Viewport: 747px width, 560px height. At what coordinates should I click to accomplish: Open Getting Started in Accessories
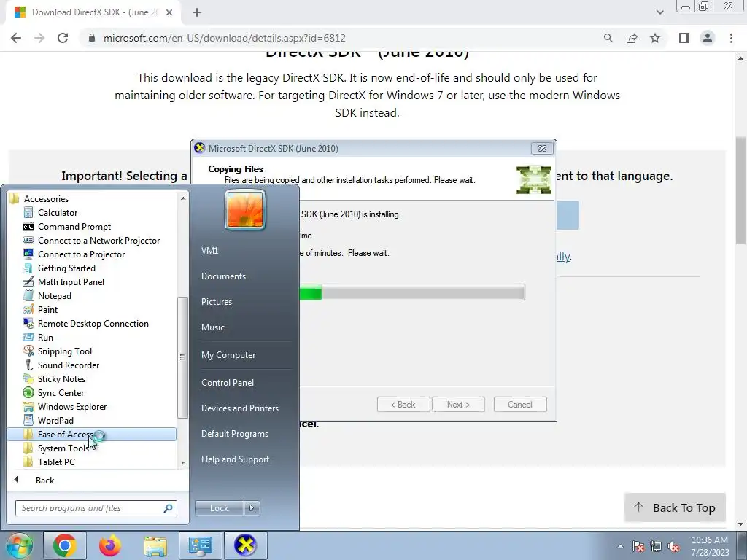[x=66, y=268]
